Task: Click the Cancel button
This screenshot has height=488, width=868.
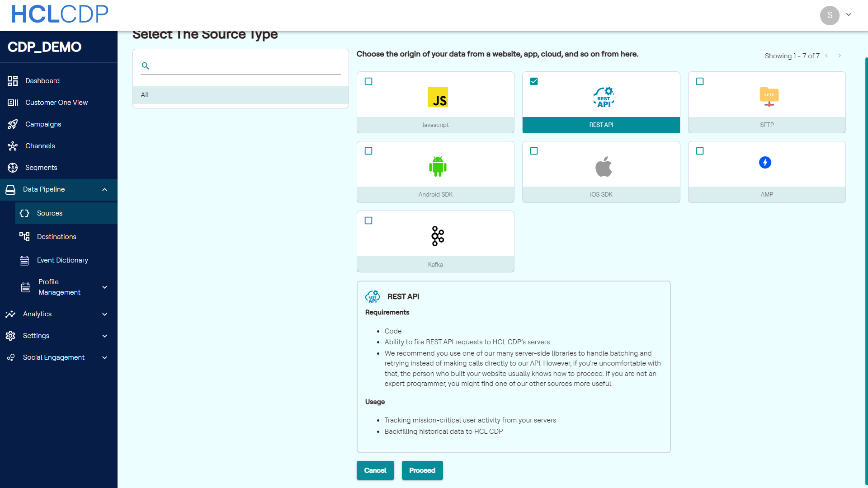Action: pos(375,470)
